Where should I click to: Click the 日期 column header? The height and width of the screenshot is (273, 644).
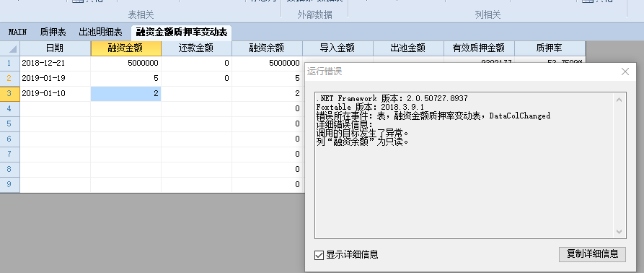tap(55, 48)
